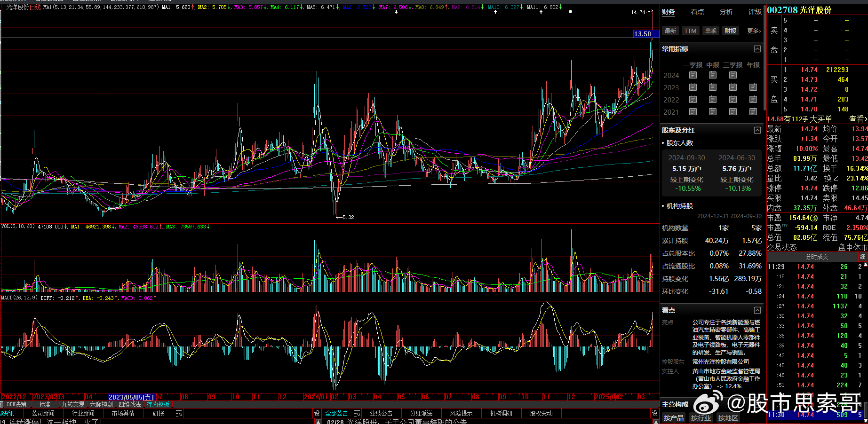Open the 股权变动 tab
This screenshot has height=424, width=868.
click(542, 414)
